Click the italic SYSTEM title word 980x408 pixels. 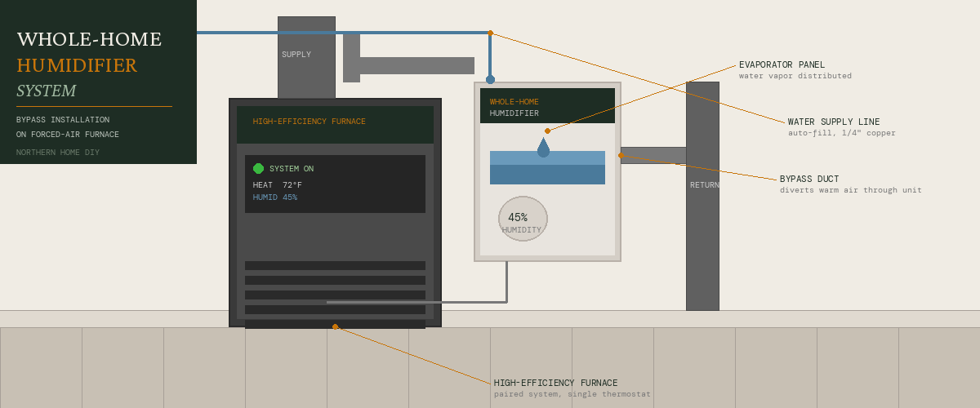click(46, 91)
